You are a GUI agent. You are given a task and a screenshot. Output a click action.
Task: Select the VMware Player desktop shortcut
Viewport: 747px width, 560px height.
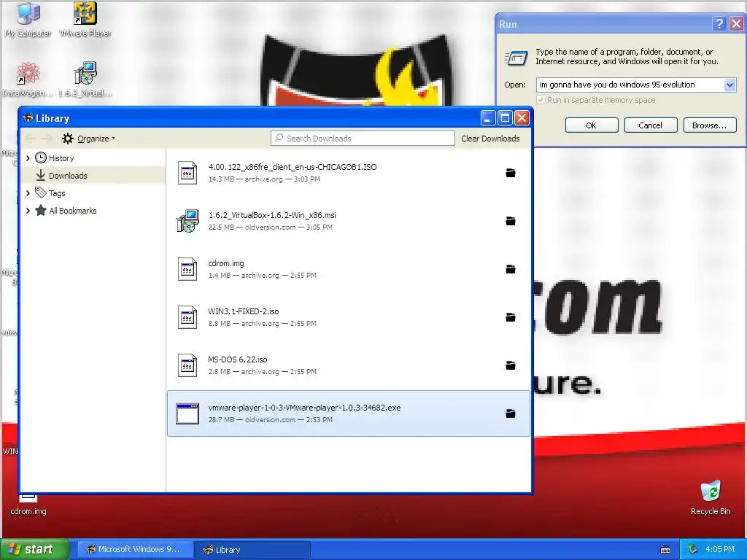click(x=85, y=20)
